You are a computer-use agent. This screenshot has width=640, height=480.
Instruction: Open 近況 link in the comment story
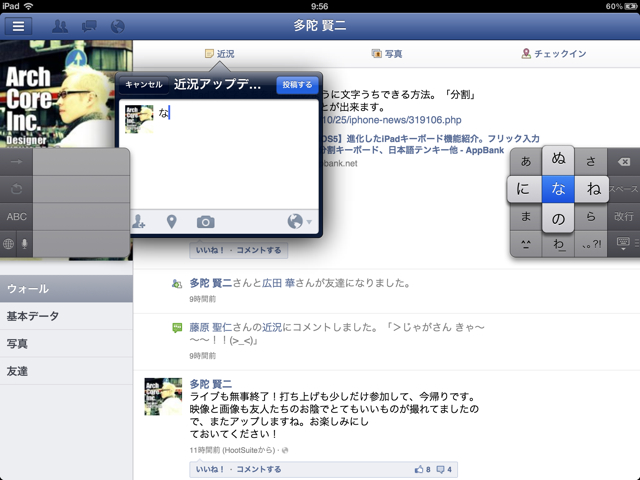coord(272,327)
